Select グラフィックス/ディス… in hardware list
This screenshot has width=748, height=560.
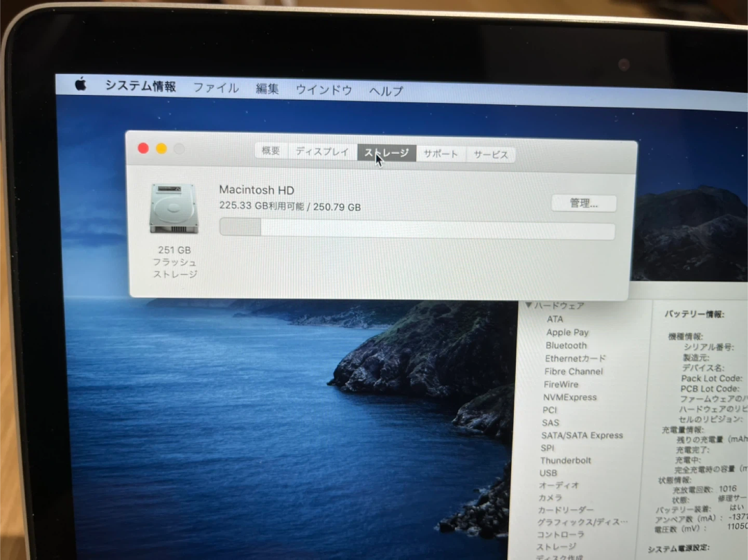click(x=582, y=522)
